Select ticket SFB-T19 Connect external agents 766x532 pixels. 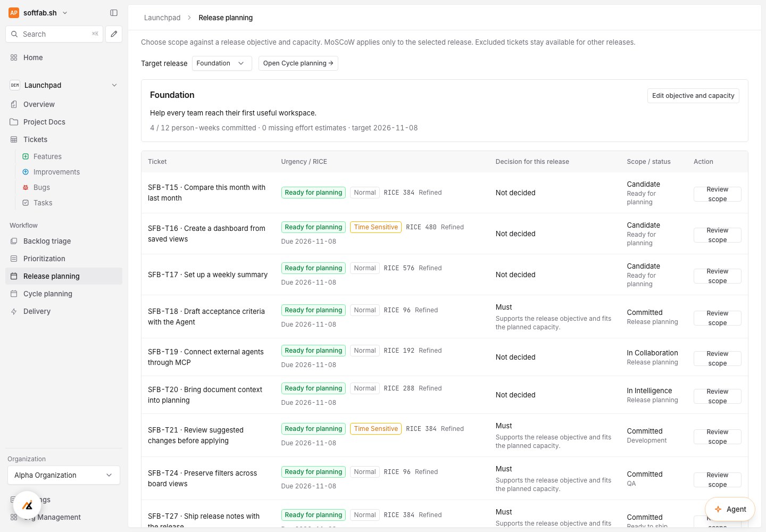click(206, 357)
